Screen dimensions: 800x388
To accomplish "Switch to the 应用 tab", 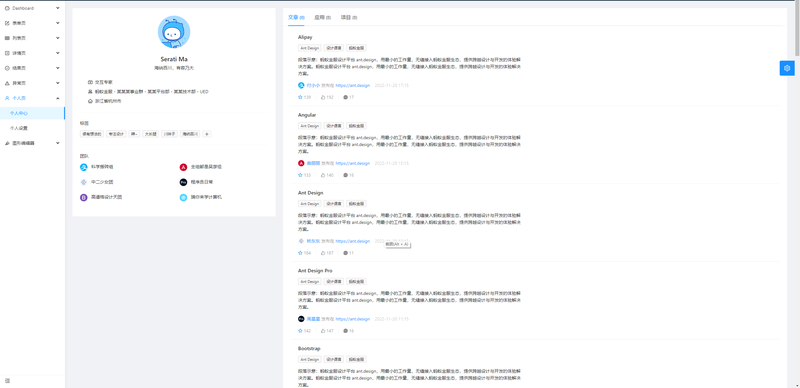I will [322, 17].
